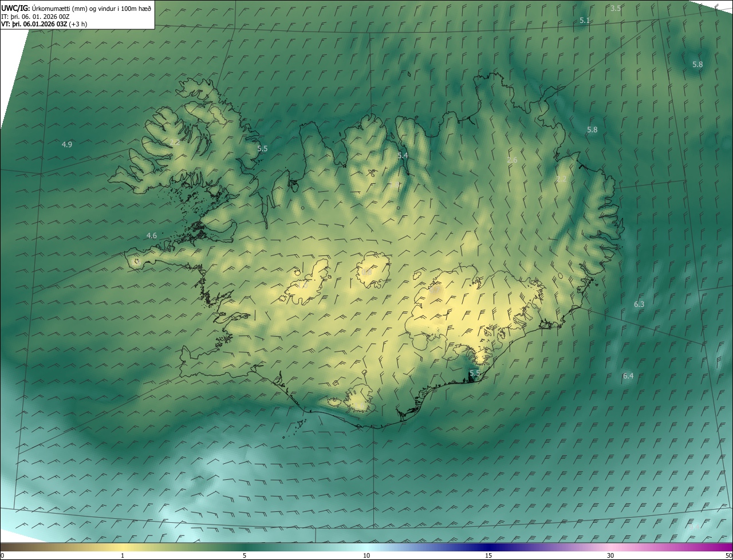Select the 30 tick label on the color scale

click(x=610, y=555)
